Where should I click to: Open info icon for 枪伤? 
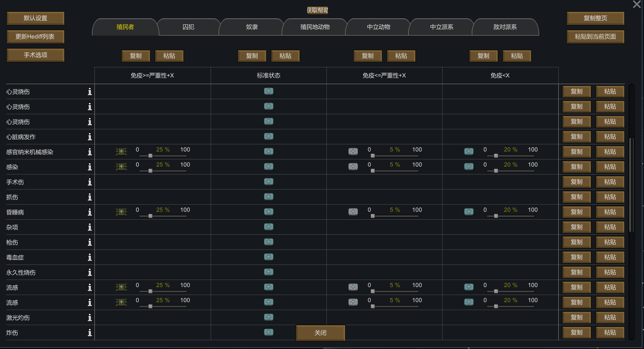click(x=90, y=242)
